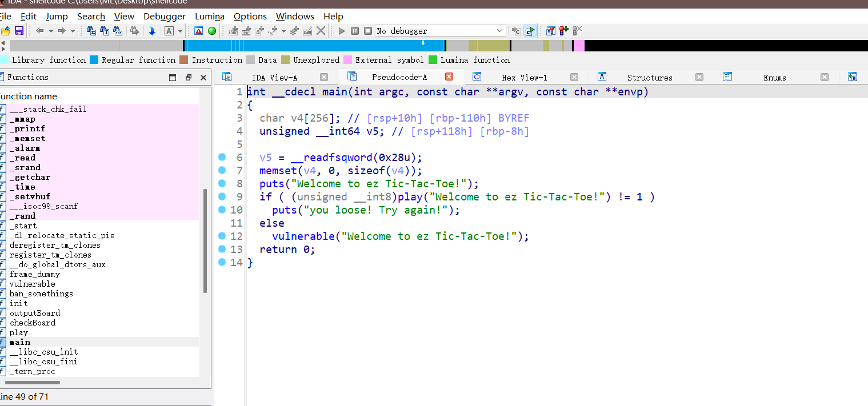Open the No debugger dropdown
The height and width of the screenshot is (406, 868).
[x=441, y=31]
